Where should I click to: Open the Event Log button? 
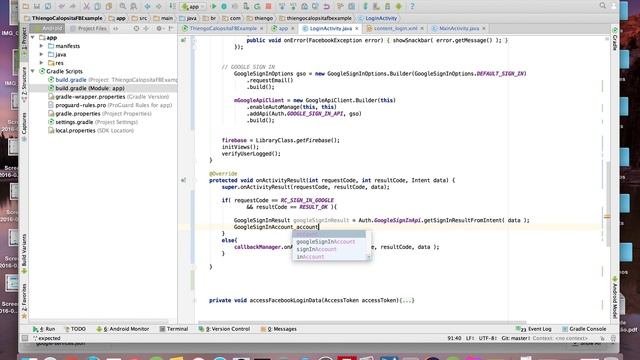[x=534, y=329]
